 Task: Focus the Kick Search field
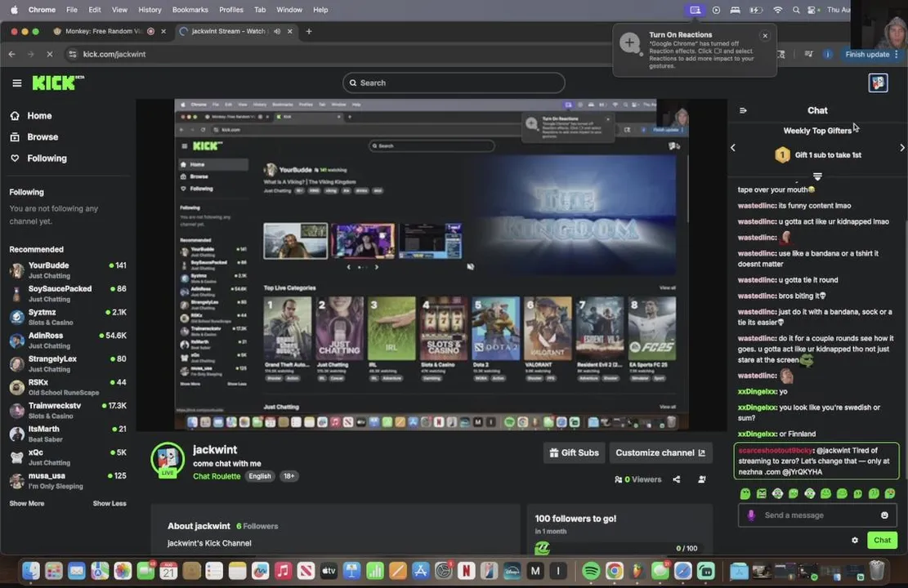(x=454, y=82)
